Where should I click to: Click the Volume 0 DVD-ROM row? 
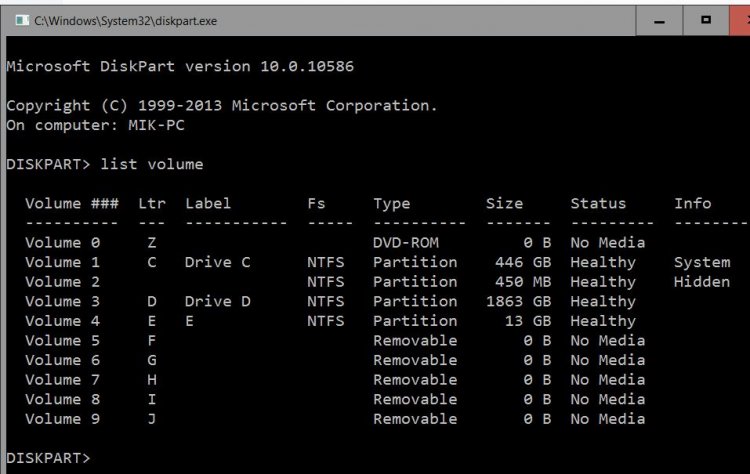[x=335, y=243]
